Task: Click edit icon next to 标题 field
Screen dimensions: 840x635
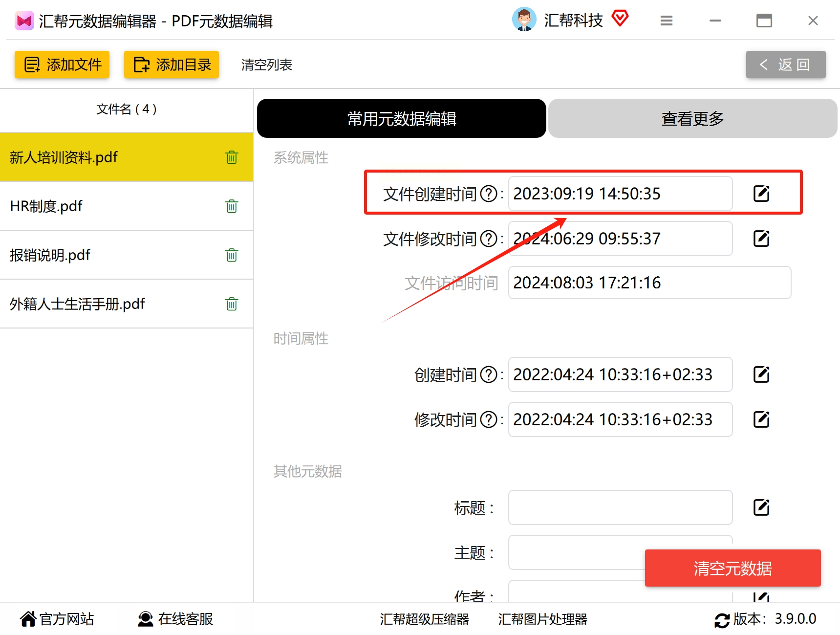Action: (x=761, y=507)
